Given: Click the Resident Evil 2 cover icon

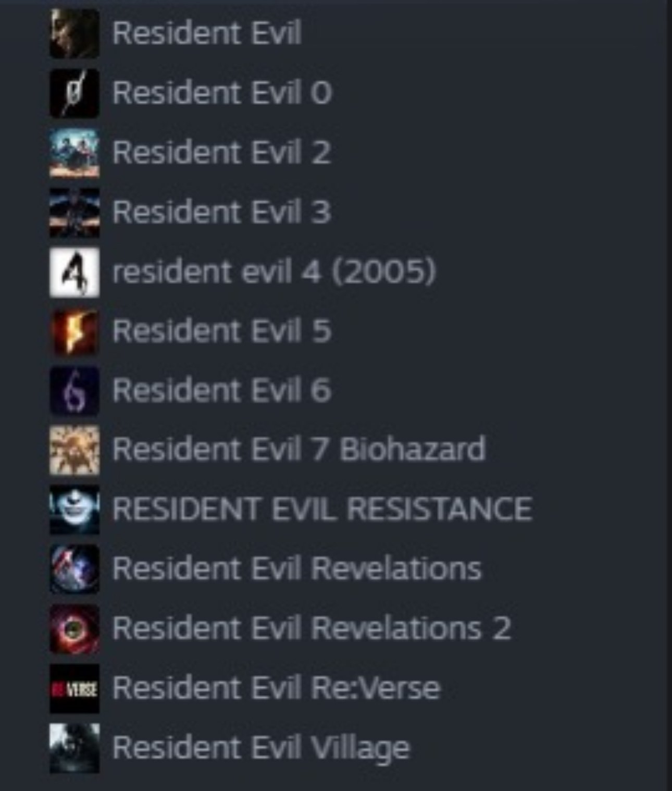Looking at the screenshot, I should tap(74, 153).
